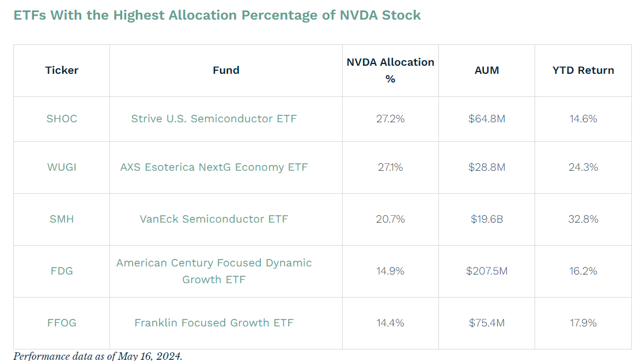This screenshot has width=644, height=361.
Task: Open Franklin Focused Growth ETF link
Action: pyautogui.click(x=214, y=323)
